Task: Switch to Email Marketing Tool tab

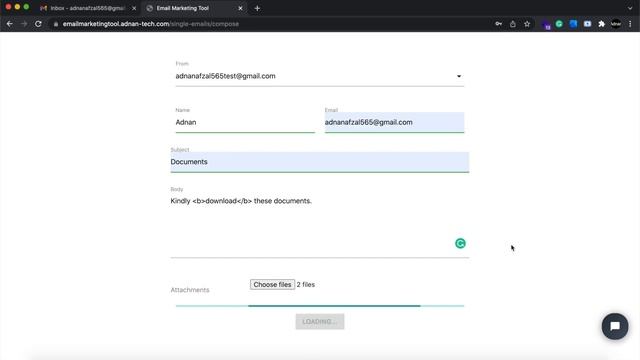Action: (x=193, y=8)
